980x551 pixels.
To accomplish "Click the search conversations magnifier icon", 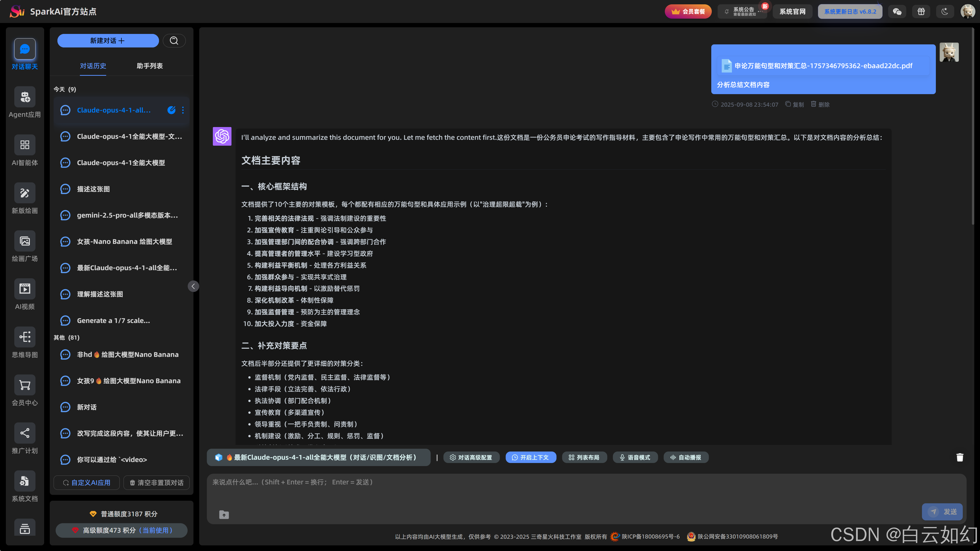I will click(174, 41).
